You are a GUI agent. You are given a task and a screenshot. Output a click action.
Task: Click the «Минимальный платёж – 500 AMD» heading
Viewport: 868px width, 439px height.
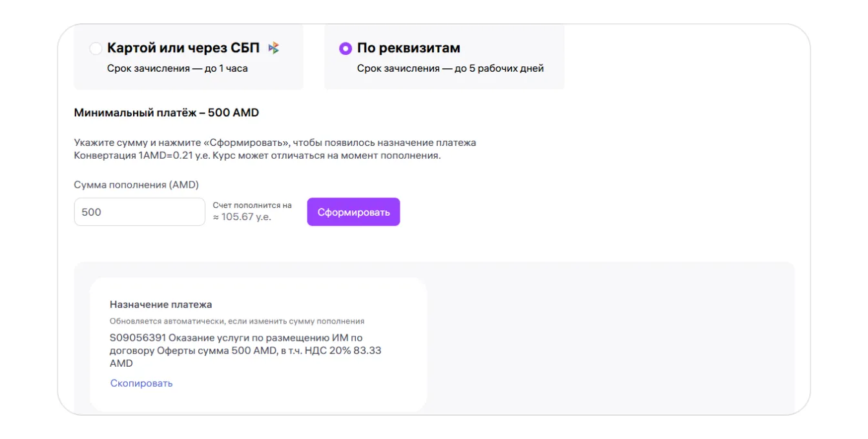tap(167, 112)
